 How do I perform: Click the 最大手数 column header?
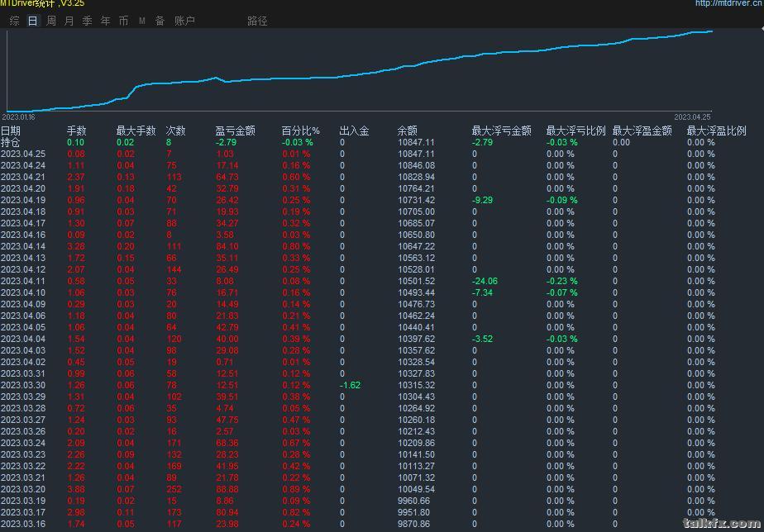point(136,131)
